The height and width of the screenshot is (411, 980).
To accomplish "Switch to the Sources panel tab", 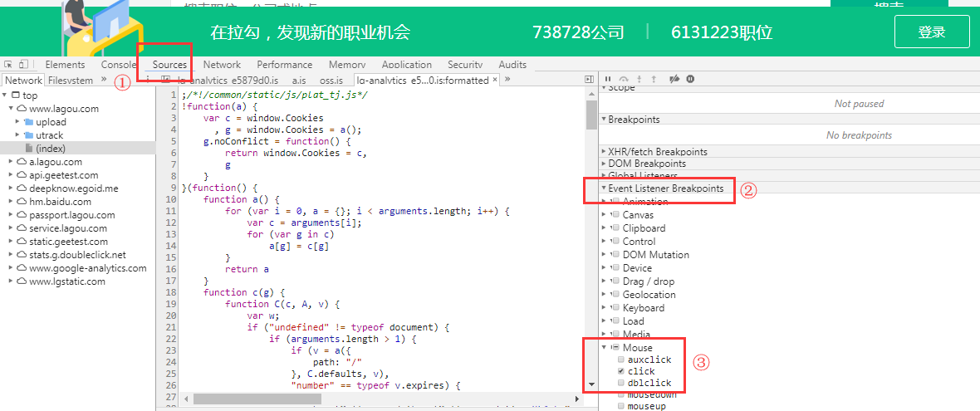I will click(x=169, y=64).
